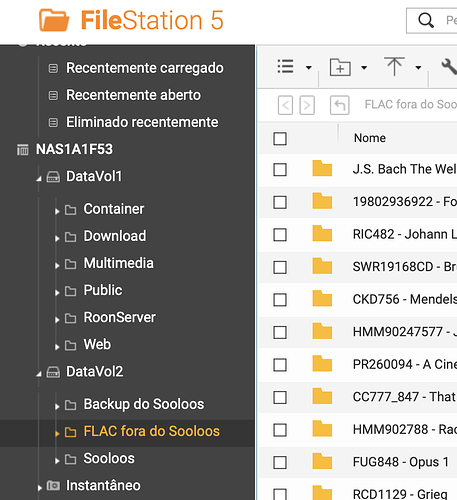Sort by the Nome column header
Viewport: 457px width, 500px height.
[x=370, y=138]
